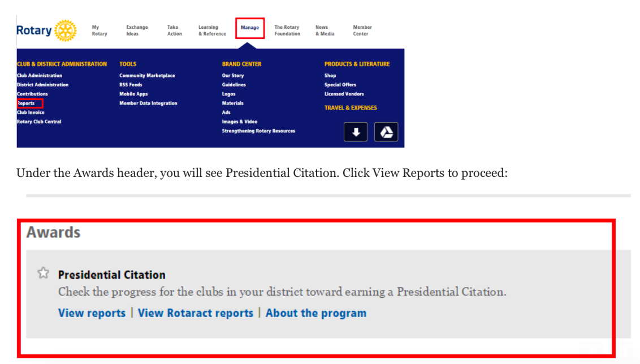Open Rotary Club Central link
Image resolution: width=640 pixels, height=364 pixels.
tap(39, 122)
